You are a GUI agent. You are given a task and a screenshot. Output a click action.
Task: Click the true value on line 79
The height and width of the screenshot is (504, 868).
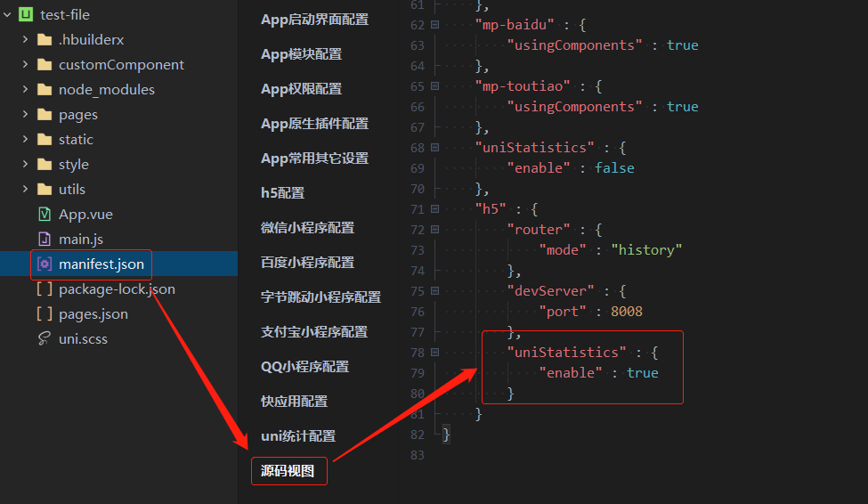[x=642, y=373]
